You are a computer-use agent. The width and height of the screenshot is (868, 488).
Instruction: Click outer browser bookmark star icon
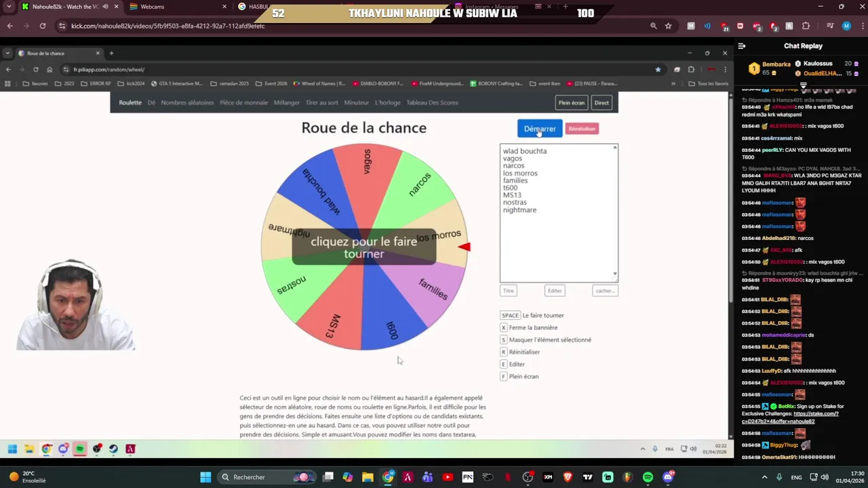[x=669, y=26]
